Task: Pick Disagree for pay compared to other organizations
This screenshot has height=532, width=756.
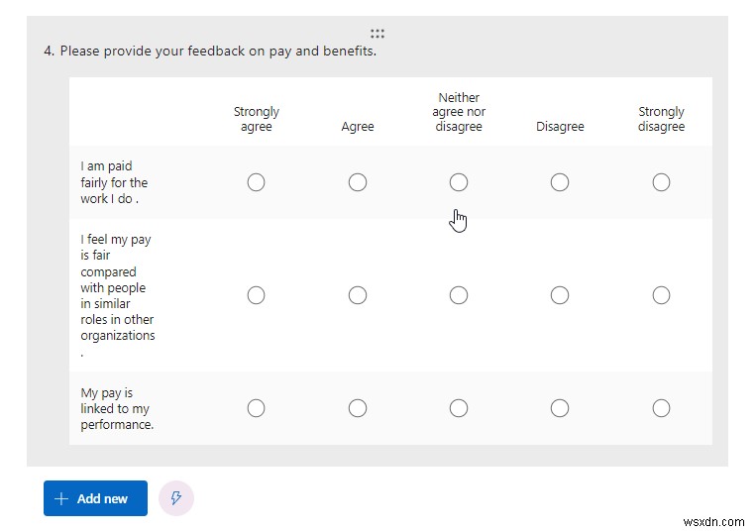Action: point(560,295)
